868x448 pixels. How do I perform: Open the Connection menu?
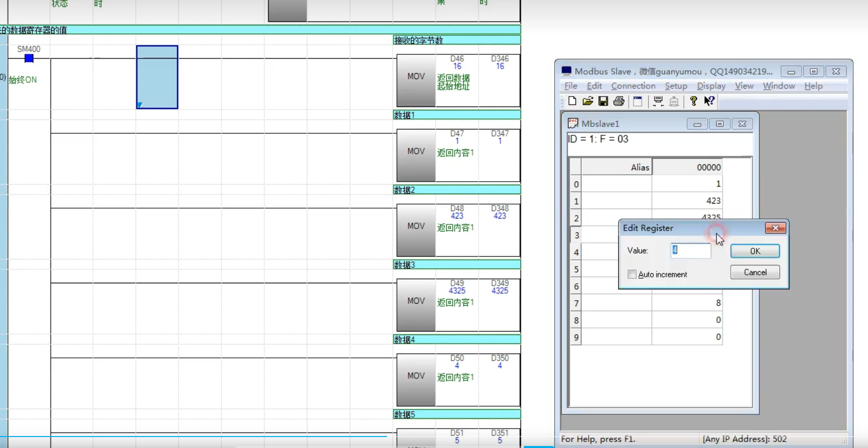(633, 86)
